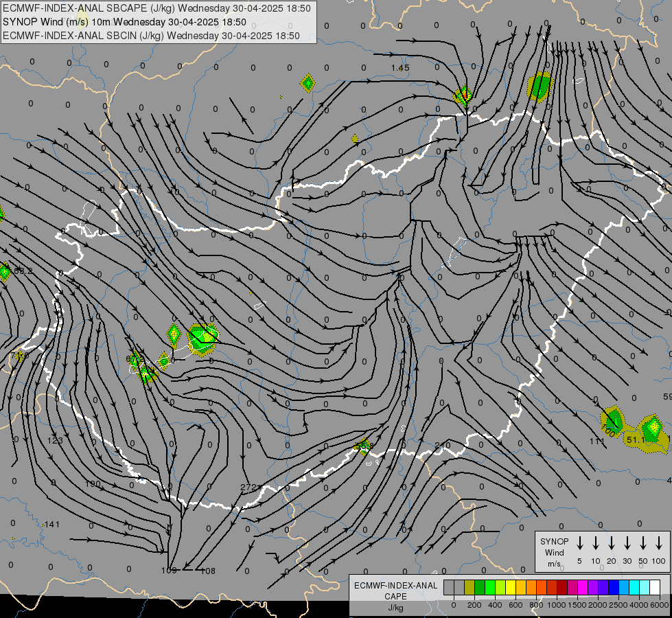Click the 20 m/s wind arrow in legend
This screenshot has height=618, width=672.
612,543
